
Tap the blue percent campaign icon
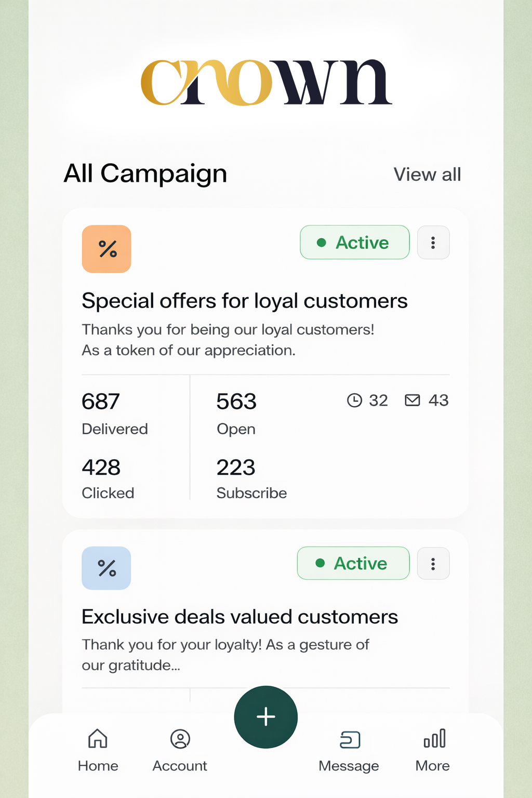(107, 568)
